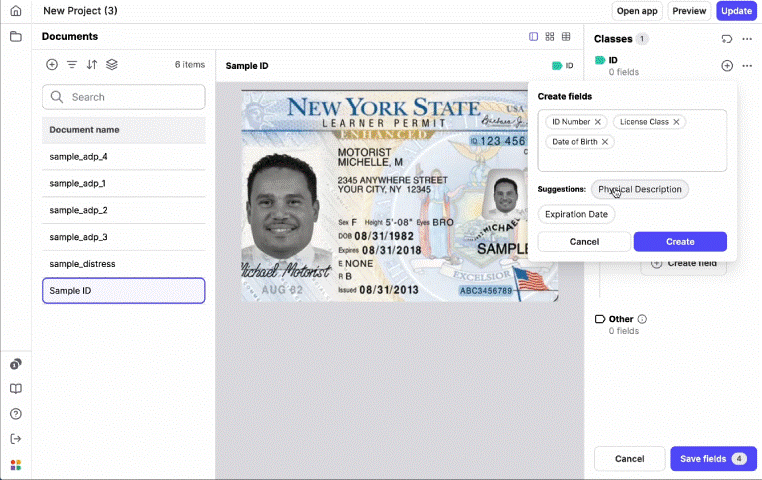The image size is (762, 480).
Task: Remove the License Class field chip
Action: coord(676,122)
